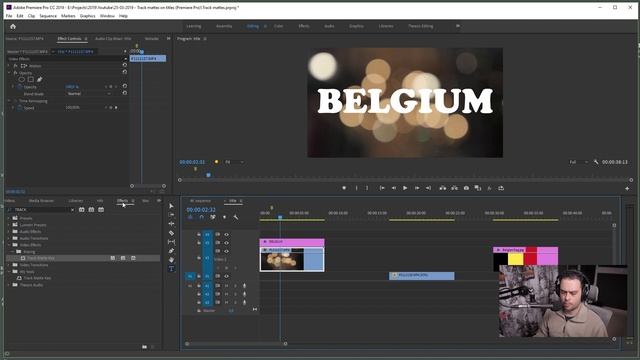
Task: Filter by YUV effects icon
Action: (x=101, y=210)
